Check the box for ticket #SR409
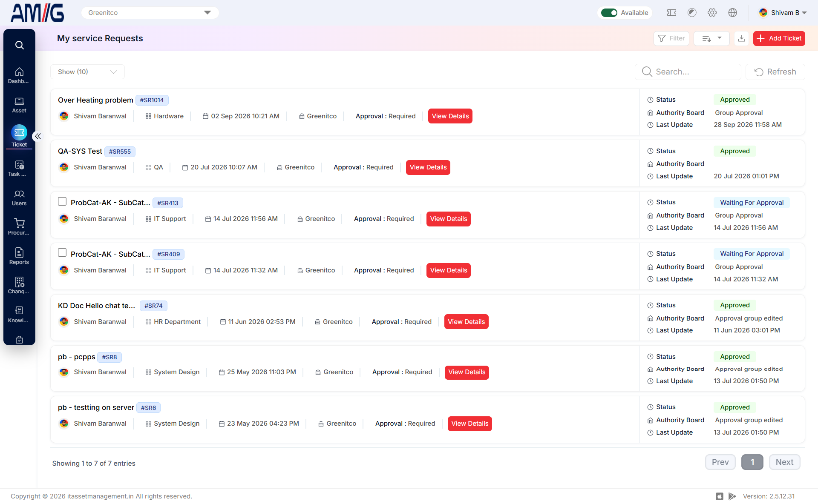Viewport: 818px width, 504px height. click(x=62, y=252)
